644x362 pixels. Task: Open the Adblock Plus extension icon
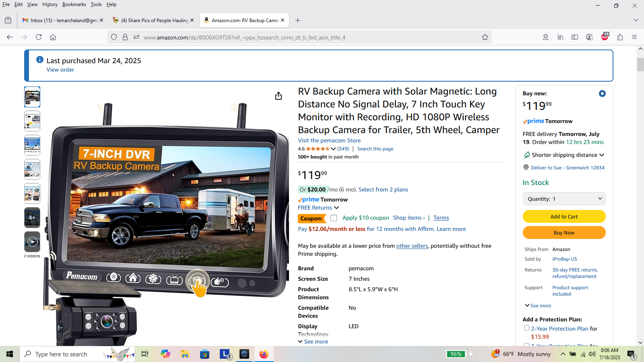point(605,37)
